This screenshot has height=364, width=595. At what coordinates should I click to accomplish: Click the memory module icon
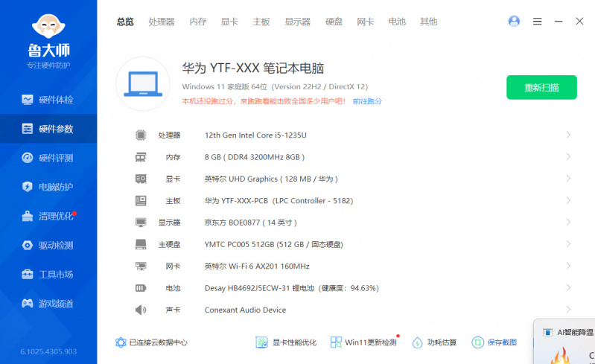tap(141, 157)
